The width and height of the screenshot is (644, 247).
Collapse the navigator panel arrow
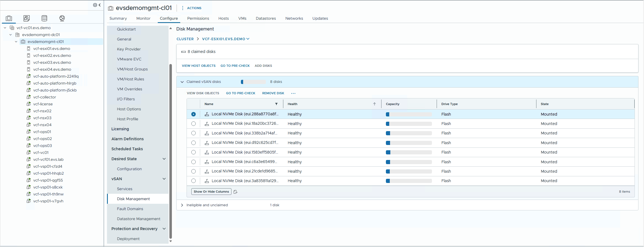[x=100, y=5]
